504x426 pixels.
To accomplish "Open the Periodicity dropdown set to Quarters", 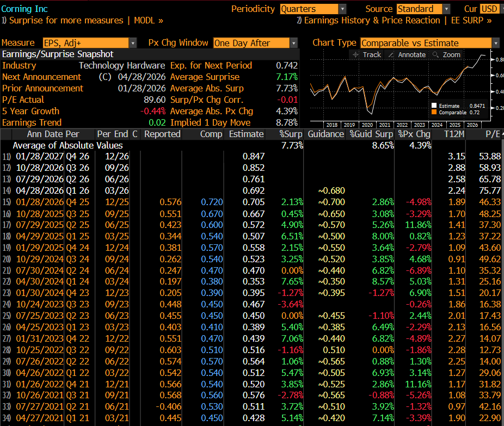I will [x=313, y=9].
